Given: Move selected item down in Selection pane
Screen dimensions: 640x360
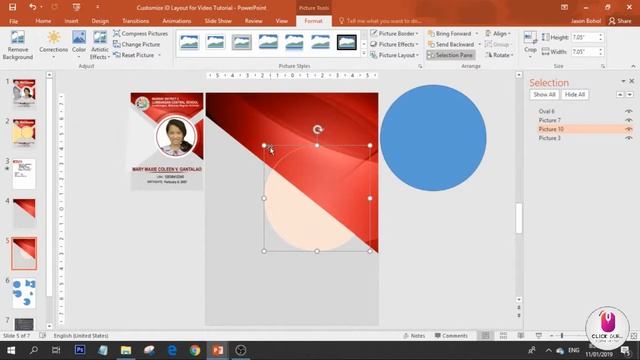Looking at the screenshot, I should point(629,94).
